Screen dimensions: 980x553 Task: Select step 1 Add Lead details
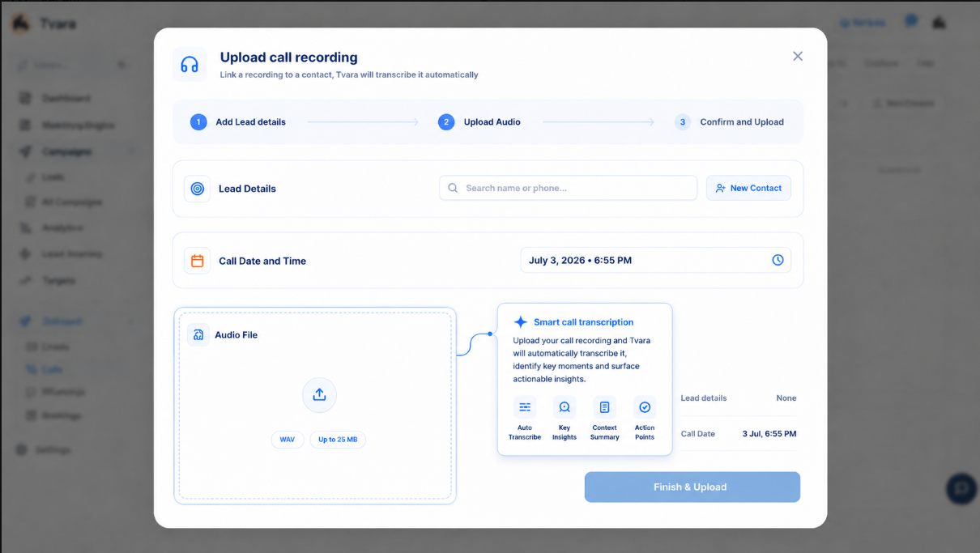pyautogui.click(x=238, y=122)
